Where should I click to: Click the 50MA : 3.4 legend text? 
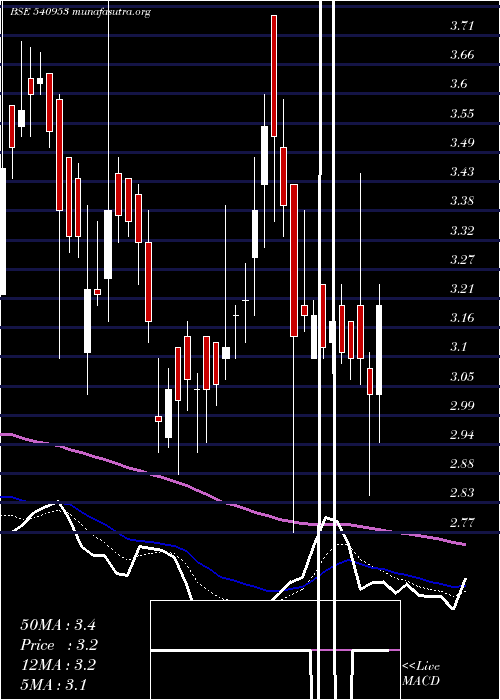click(x=58, y=625)
